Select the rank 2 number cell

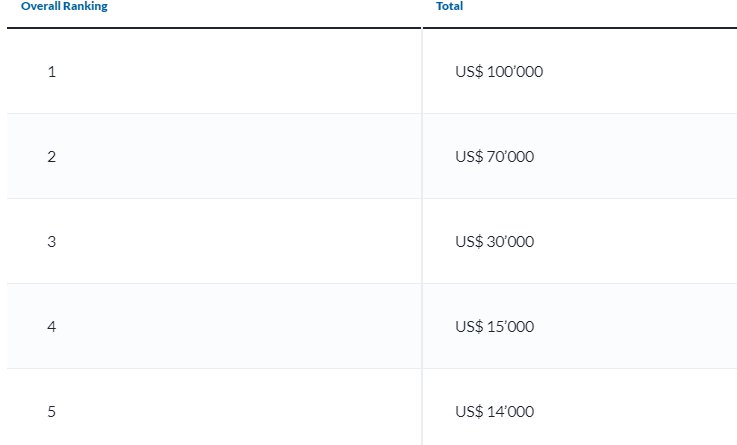(x=51, y=157)
